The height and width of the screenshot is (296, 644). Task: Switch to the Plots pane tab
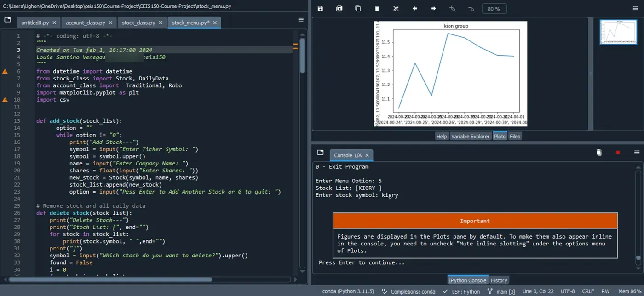click(500, 136)
